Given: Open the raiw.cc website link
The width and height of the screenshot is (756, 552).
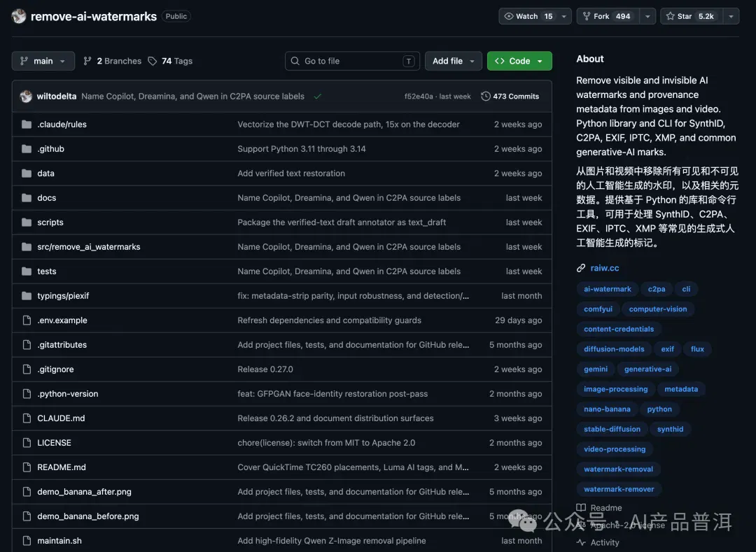Looking at the screenshot, I should pyautogui.click(x=605, y=268).
